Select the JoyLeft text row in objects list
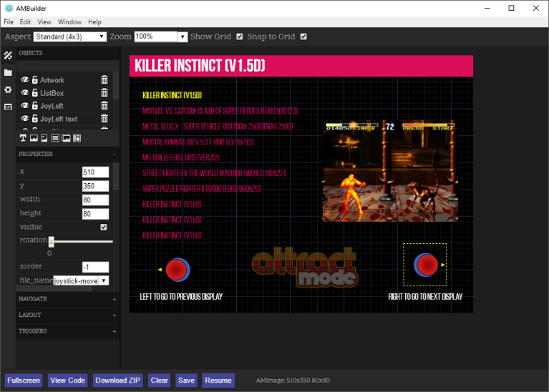Screen dimensions: 549x392 pos(64,119)
